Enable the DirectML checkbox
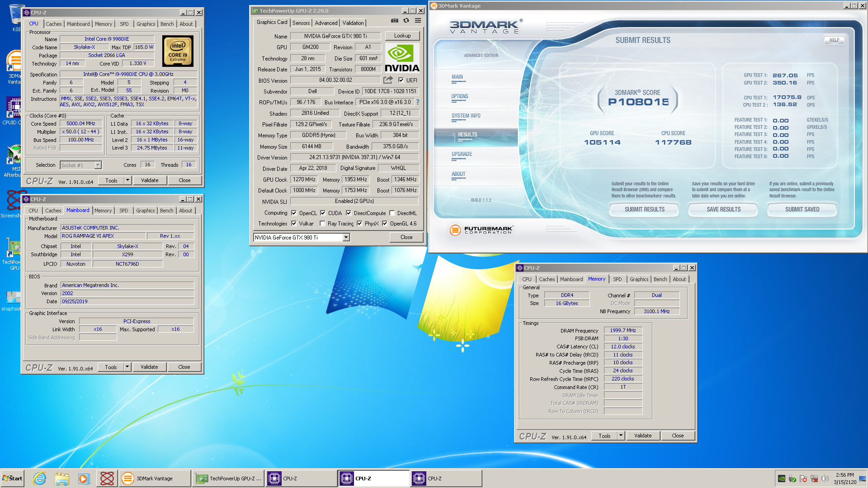The image size is (868, 488). 392,213
